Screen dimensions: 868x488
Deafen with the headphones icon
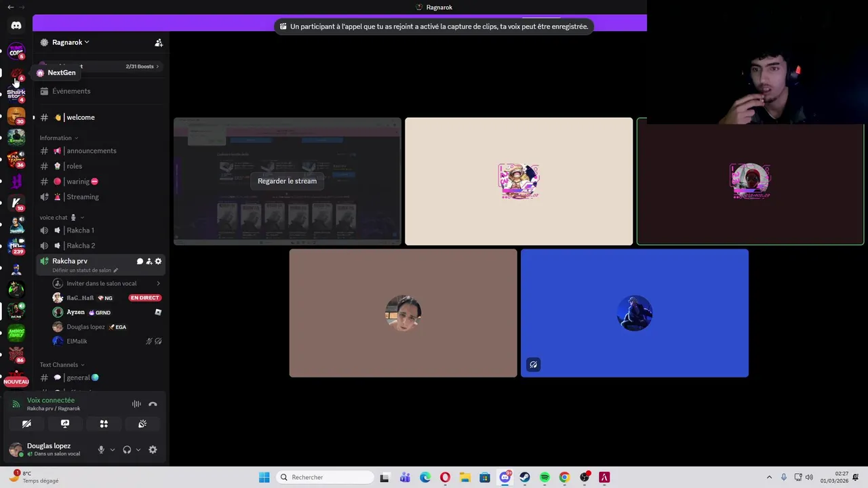pyautogui.click(x=127, y=450)
